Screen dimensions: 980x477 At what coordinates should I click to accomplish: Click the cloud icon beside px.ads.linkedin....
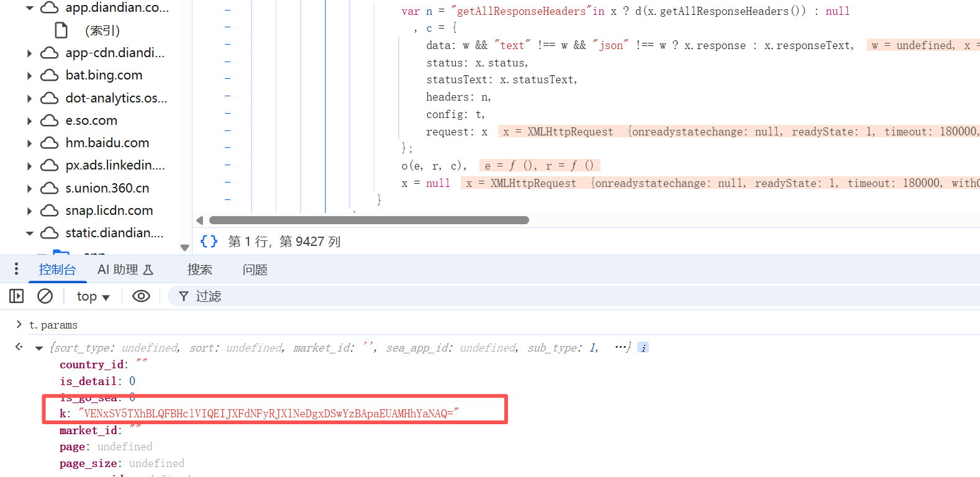[50, 165]
